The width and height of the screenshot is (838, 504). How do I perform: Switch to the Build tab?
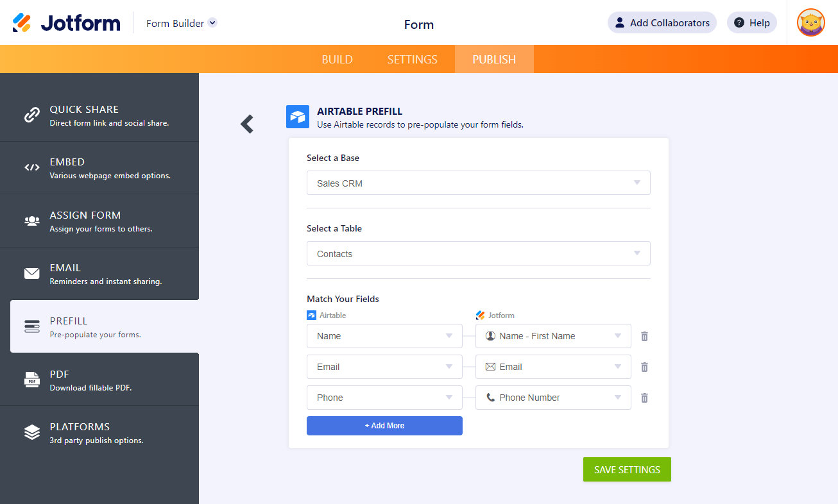[x=337, y=60]
